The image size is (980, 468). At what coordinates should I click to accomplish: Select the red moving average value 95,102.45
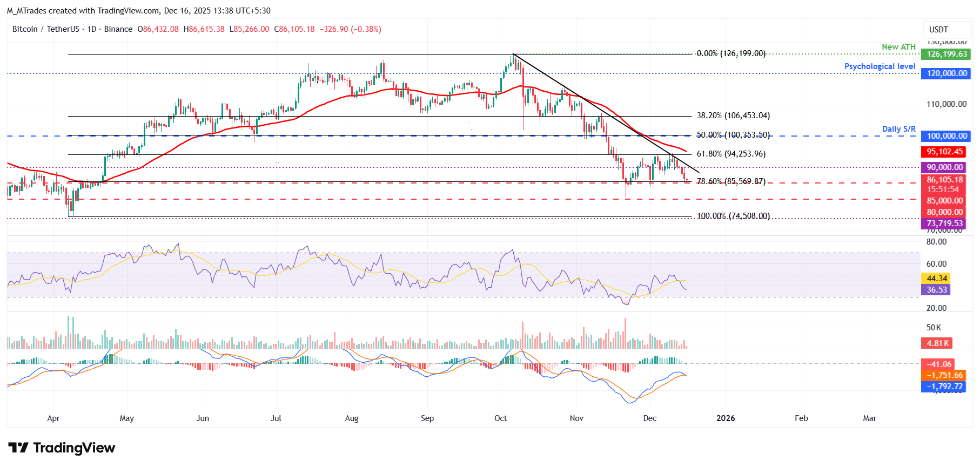(x=944, y=152)
